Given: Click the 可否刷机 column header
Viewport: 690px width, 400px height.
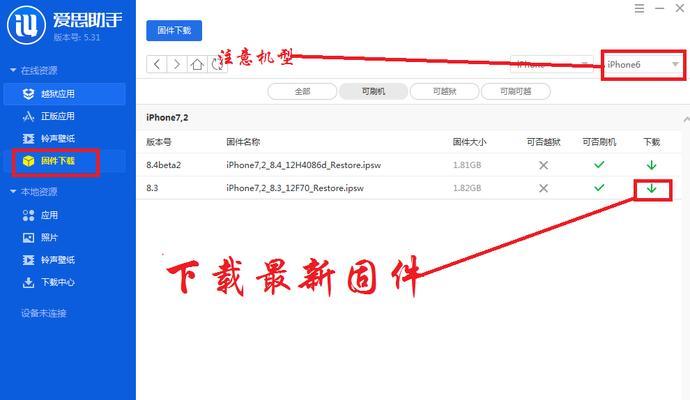Looking at the screenshot, I should point(599,142).
